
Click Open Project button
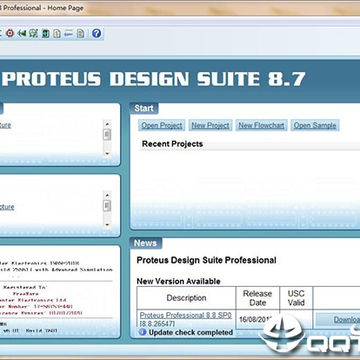pyautogui.click(x=162, y=125)
